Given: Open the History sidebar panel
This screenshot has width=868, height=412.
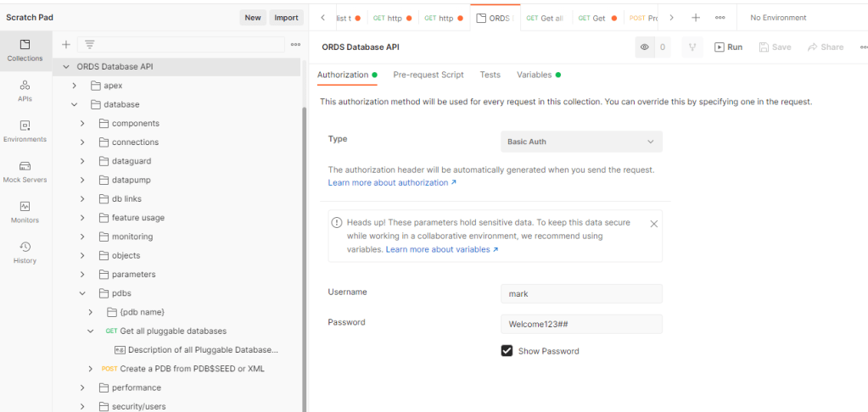Looking at the screenshot, I should [25, 253].
